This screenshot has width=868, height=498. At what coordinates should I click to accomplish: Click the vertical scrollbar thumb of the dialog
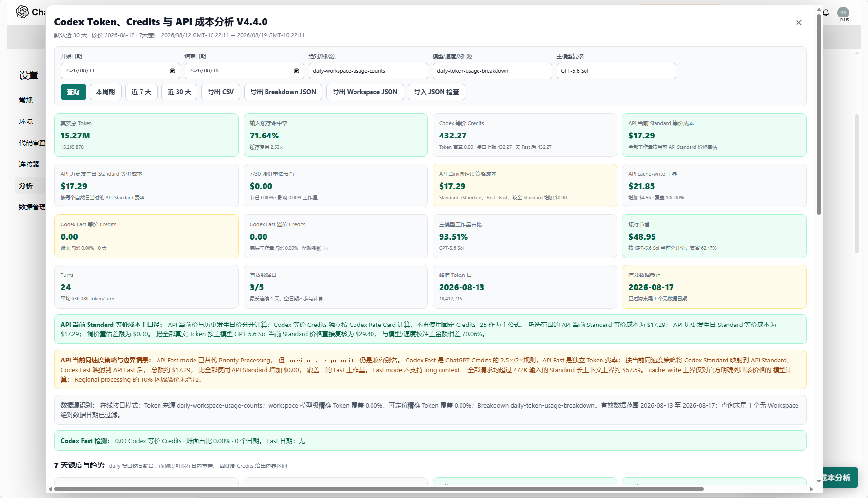819,114
